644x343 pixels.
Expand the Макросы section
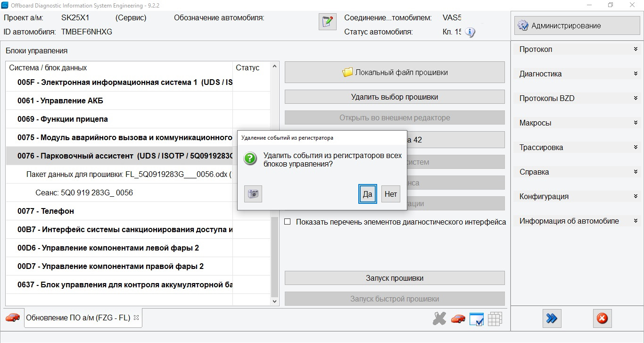pos(578,123)
